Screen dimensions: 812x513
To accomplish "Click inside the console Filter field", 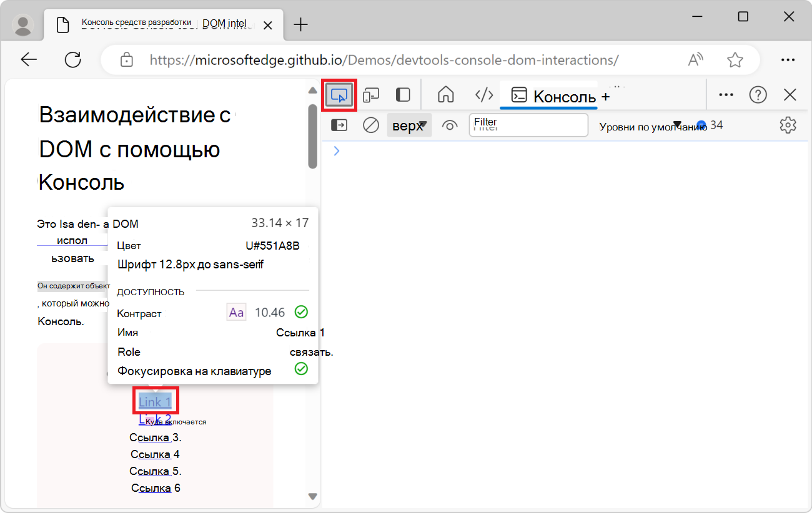I will click(x=528, y=125).
